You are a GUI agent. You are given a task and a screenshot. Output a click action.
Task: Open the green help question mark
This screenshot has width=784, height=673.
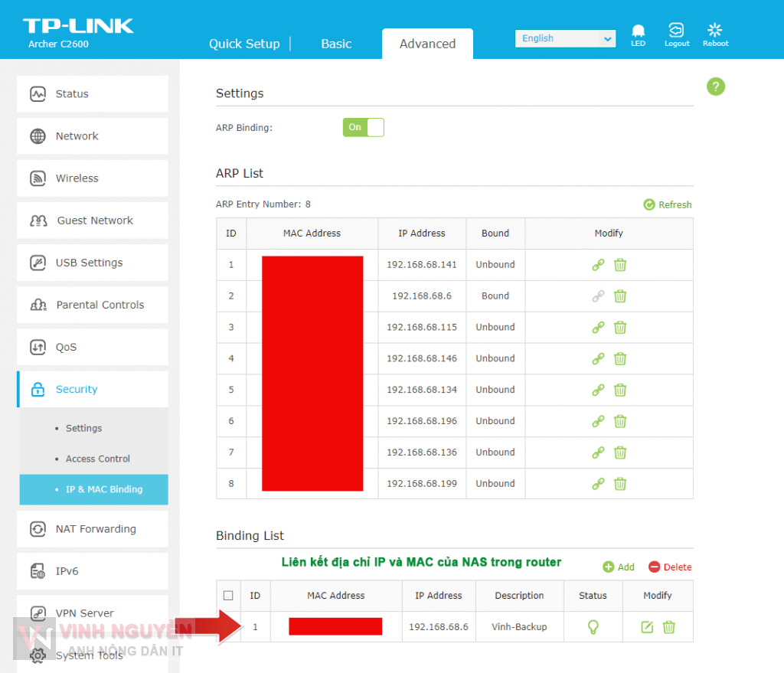click(715, 87)
